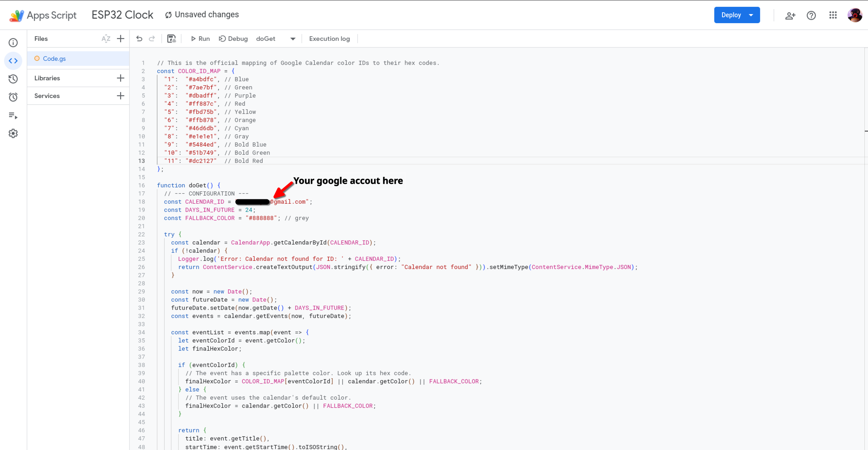868x450 pixels.
Task: Open the project Overview info panel
Action: click(x=13, y=43)
